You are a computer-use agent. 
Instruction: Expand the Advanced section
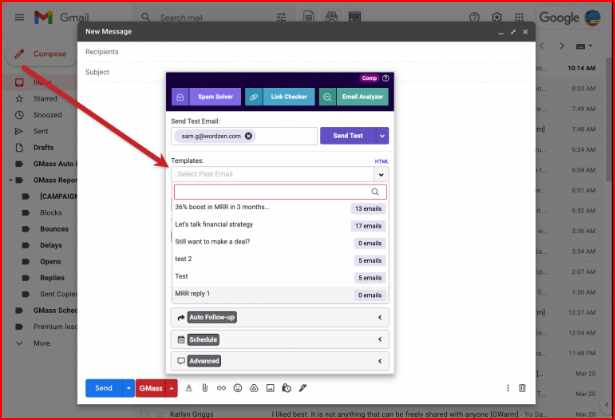[x=280, y=361]
